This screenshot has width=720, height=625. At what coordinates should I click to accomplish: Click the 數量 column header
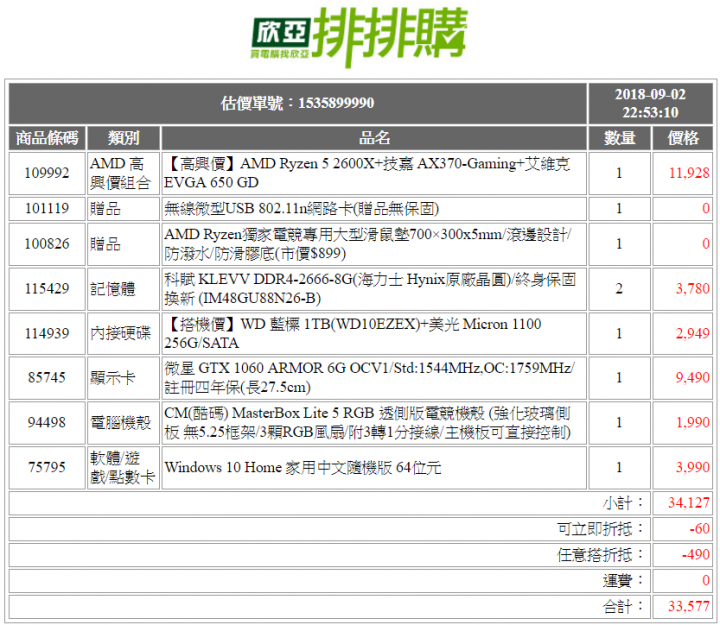[619, 138]
